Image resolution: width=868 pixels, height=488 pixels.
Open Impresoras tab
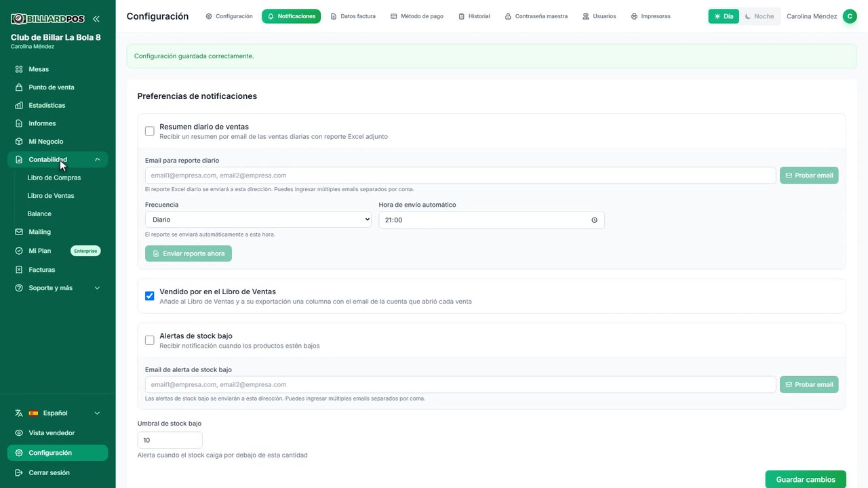650,16
